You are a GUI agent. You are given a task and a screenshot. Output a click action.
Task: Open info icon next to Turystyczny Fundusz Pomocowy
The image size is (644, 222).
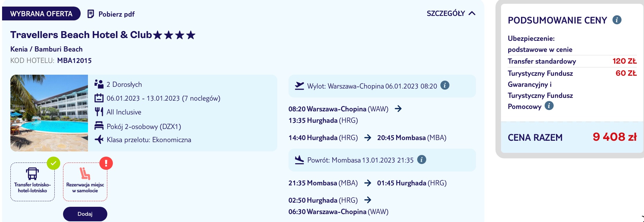549,105
